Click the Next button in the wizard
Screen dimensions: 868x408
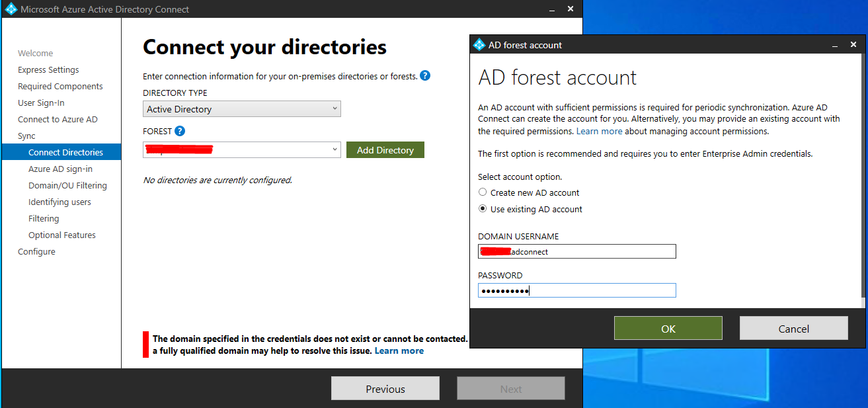tap(511, 389)
